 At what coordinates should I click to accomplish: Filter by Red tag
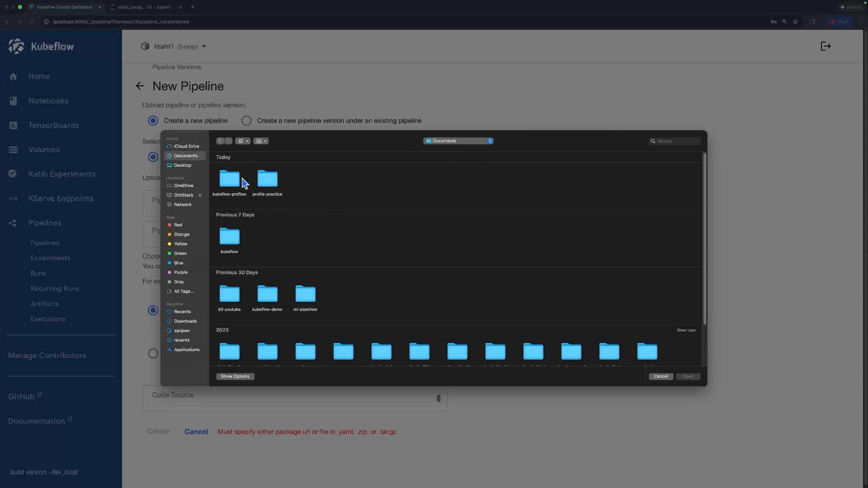coord(184,225)
